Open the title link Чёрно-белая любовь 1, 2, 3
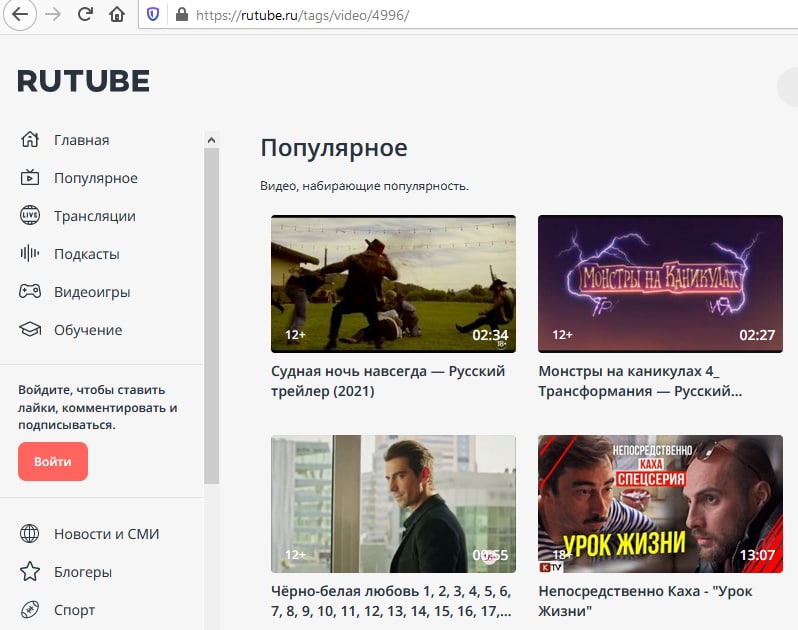 (391, 601)
